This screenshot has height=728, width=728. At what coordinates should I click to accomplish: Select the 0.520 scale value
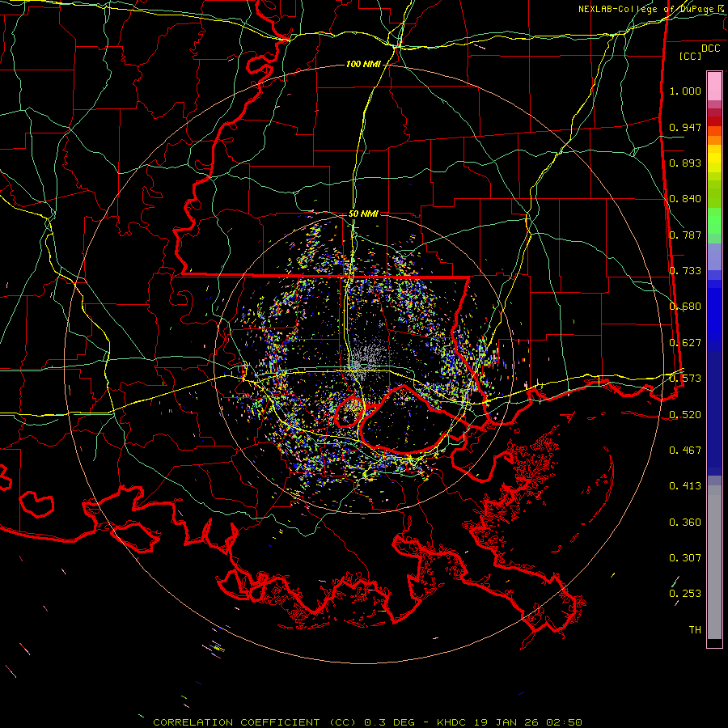(685, 414)
